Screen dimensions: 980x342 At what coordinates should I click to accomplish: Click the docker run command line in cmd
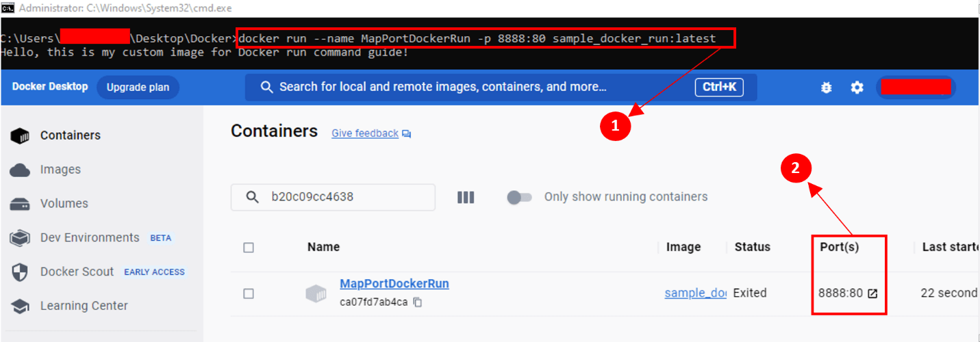[x=477, y=38]
